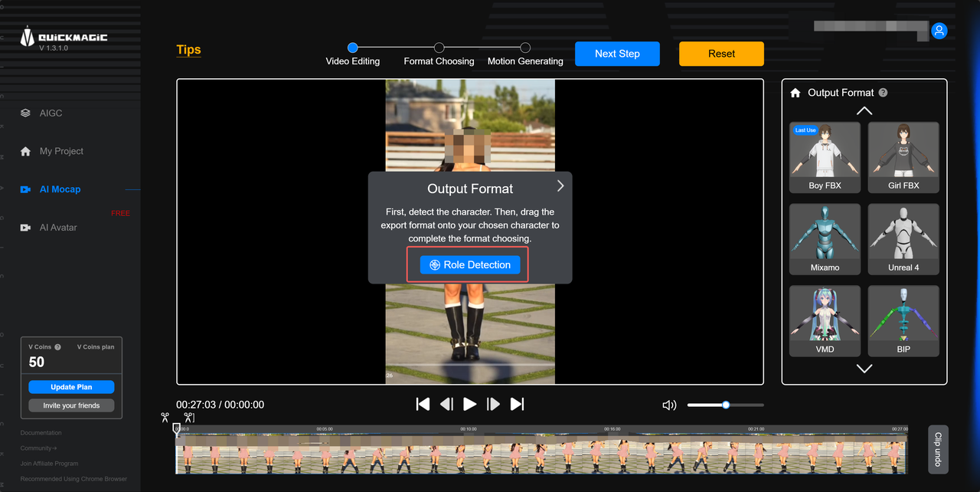Viewport: 980px width, 492px height.
Task: Click the home icon in Output Format panel
Action: pyautogui.click(x=795, y=93)
